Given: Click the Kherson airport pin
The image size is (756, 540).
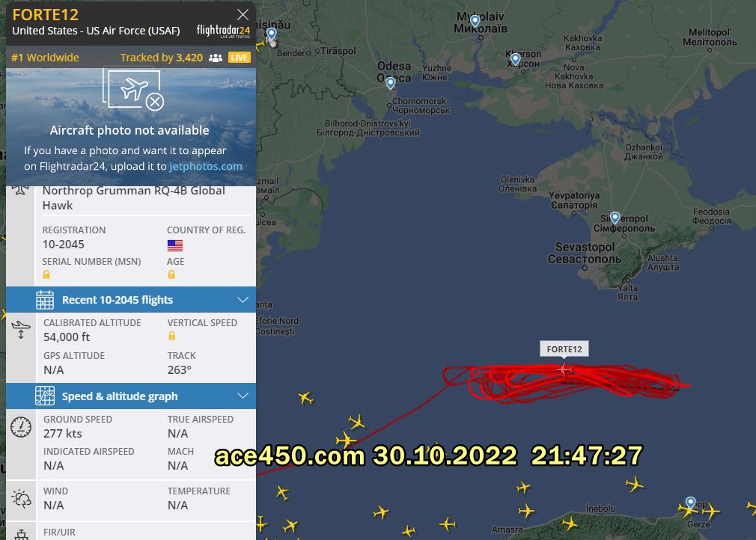Looking at the screenshot, I should [516, 59].
